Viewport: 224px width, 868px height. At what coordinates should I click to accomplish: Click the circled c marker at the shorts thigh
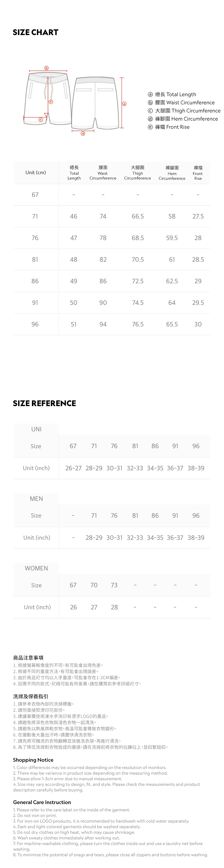click(x=40, y=119)
